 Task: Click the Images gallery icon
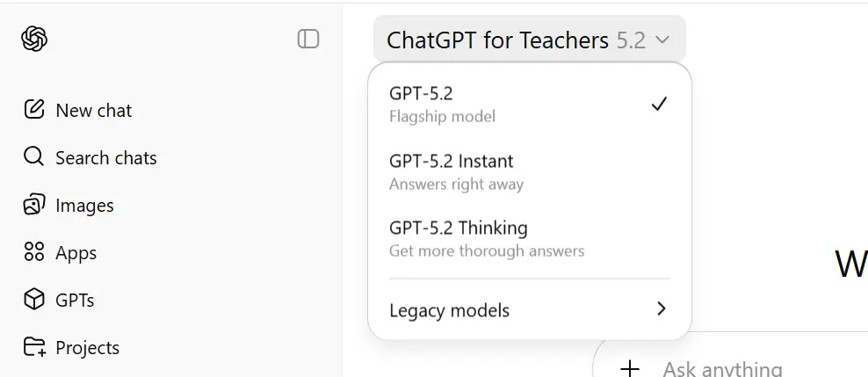[x=33, y=205]
